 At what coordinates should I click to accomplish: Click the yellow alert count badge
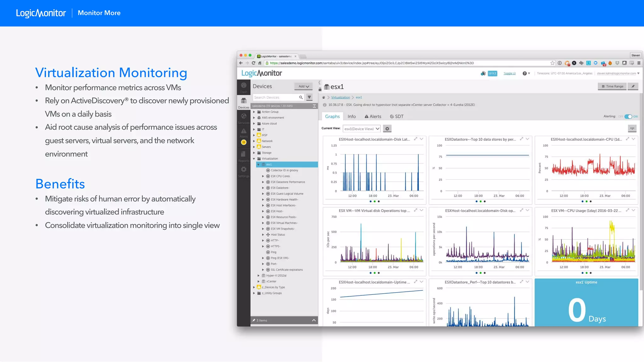pyautogui.click(x=244, y=142)
